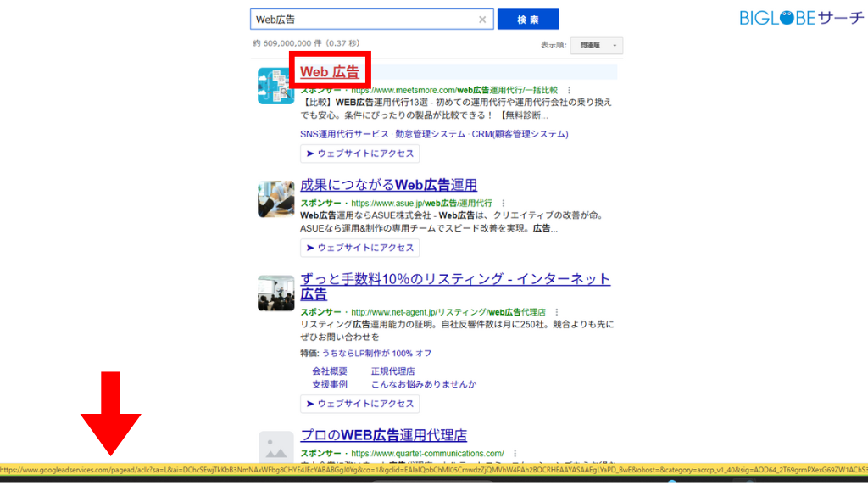This screenshot has height=486, width=868.
Task: Click the net-agent ad thumbnail image
Action: point(275,293)
